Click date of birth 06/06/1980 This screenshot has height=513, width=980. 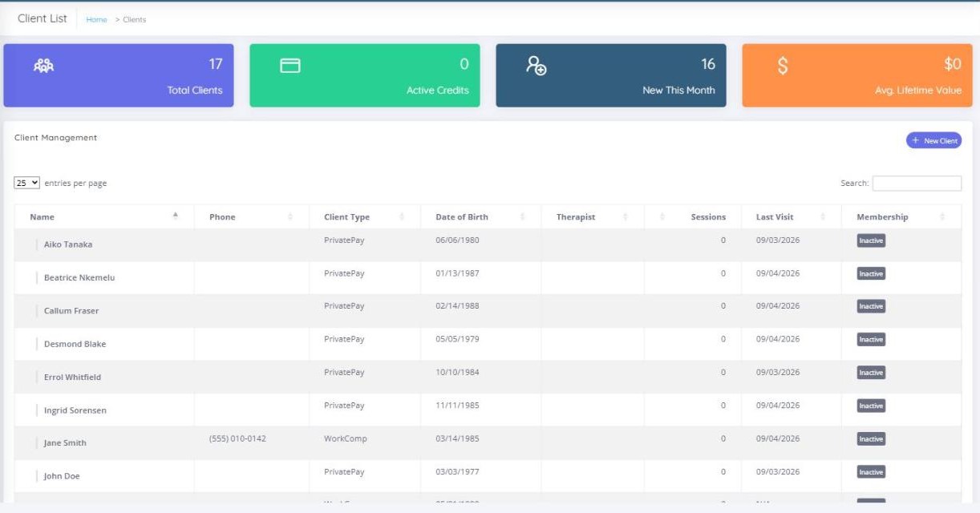click(457, 240)
